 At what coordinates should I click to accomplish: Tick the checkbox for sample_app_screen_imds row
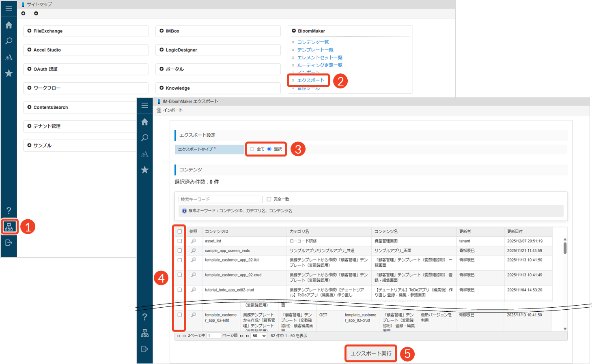coord(180,251)
